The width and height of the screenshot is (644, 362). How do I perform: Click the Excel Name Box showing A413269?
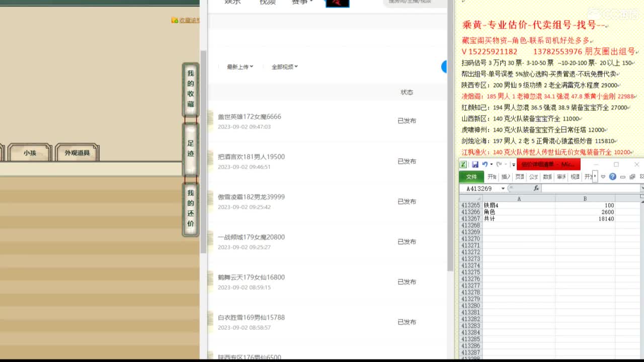tap(479, 189)
